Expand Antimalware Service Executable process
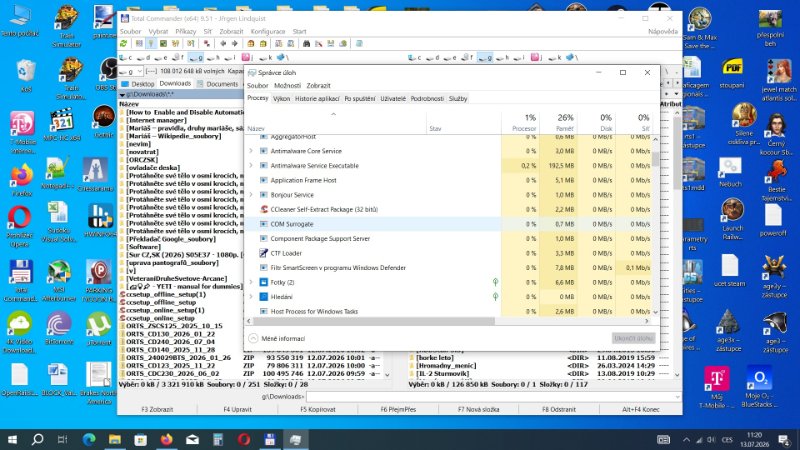Screen dimensions: 800x450 click(x=251, y=165)
